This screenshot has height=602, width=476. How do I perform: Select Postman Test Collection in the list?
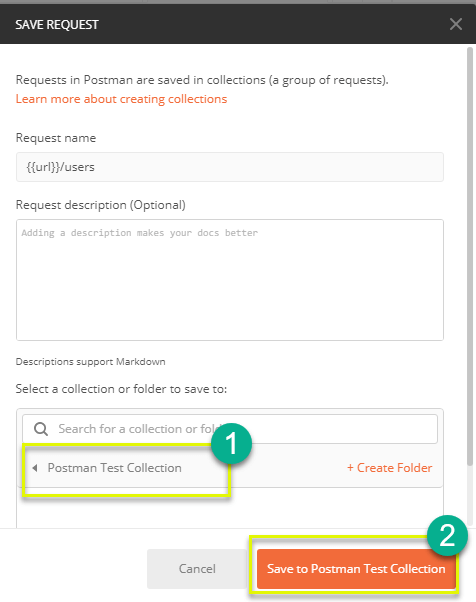click(x=114, y=468)
